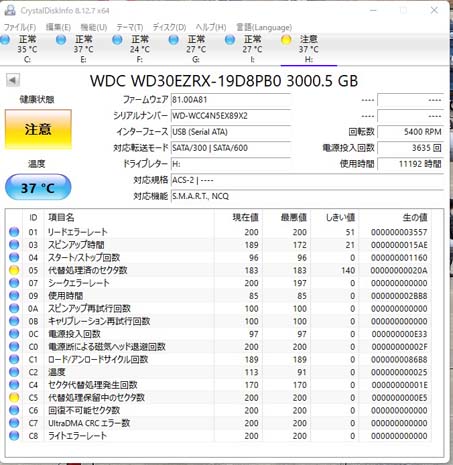Open the ディスク(D) menu
This screenshot has height=465, width=453.
[169, 27]
